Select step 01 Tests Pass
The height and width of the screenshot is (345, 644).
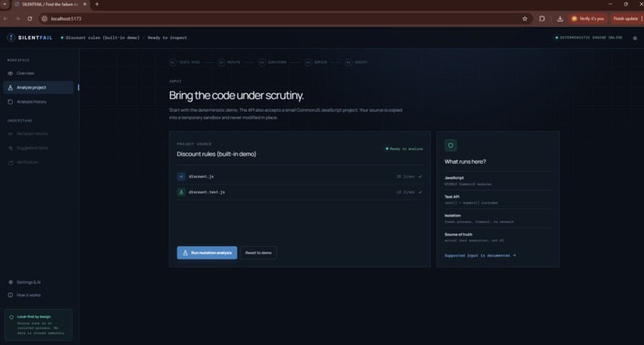[185, 62]
